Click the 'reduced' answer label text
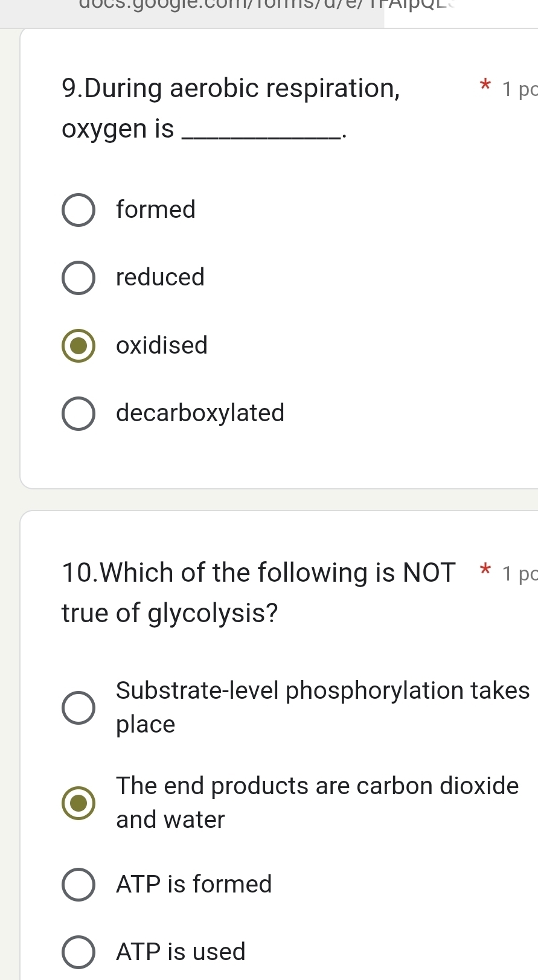This screenshot has height=980, width=538. tap(159, 278)
